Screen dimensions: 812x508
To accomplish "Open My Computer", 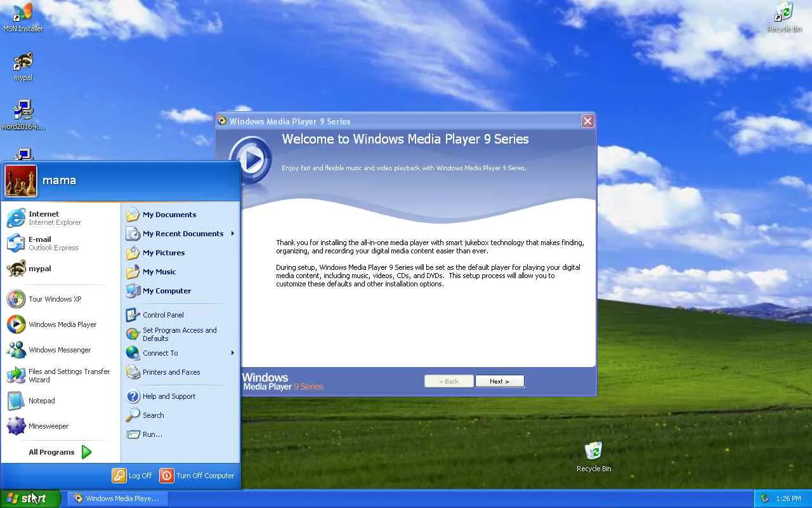I will click(180, 291).
